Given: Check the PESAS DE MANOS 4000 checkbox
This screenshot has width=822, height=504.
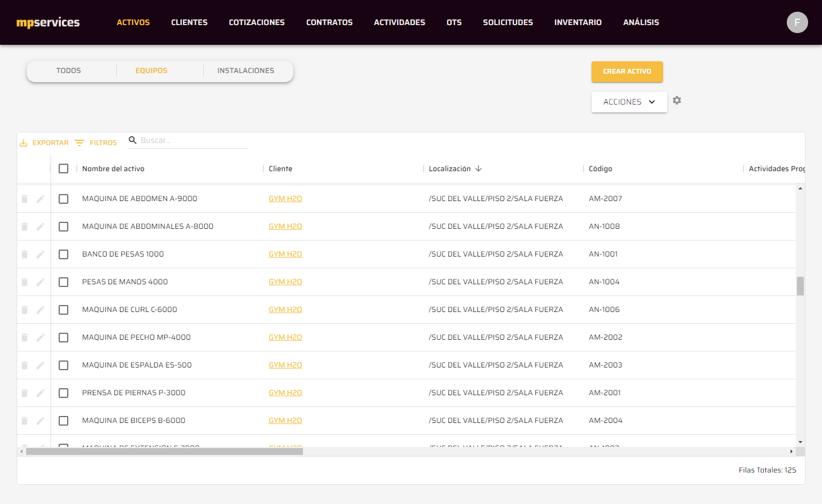Looking at the screenshot, I should pos(63,282).
